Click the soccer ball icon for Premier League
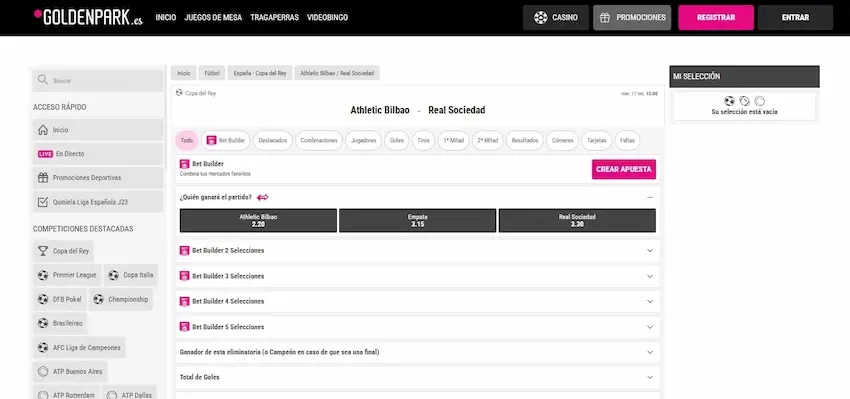850x399 pixels. 43,275
